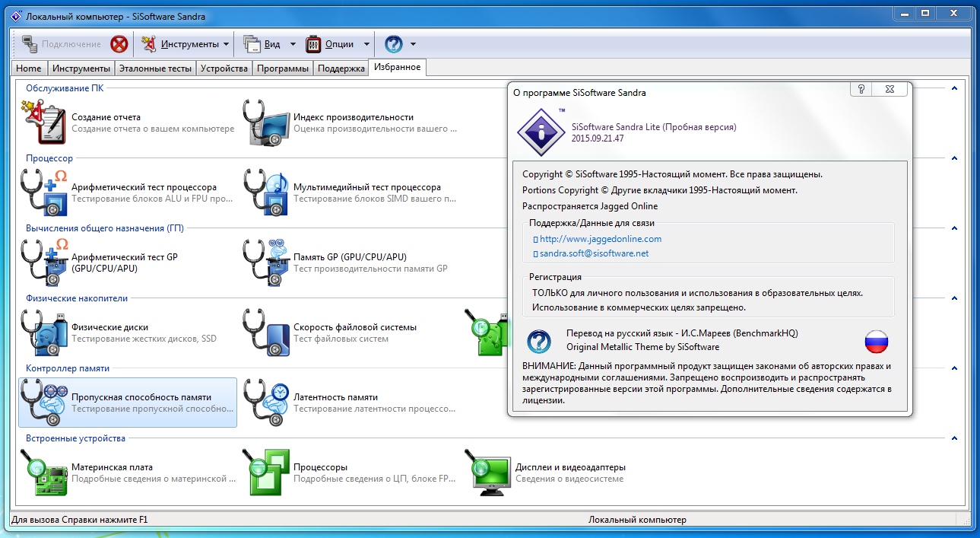Launch the Индекс производительности benchmark icon

266,123
